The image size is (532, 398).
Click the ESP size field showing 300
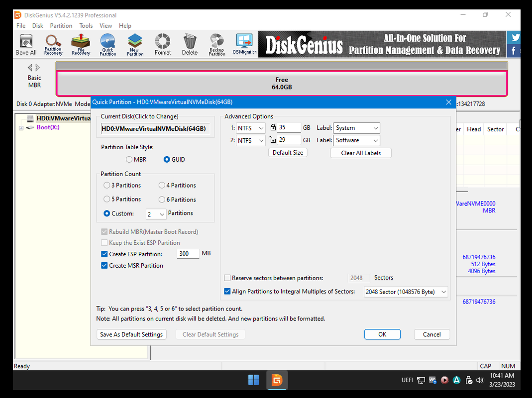coord(188,253)
